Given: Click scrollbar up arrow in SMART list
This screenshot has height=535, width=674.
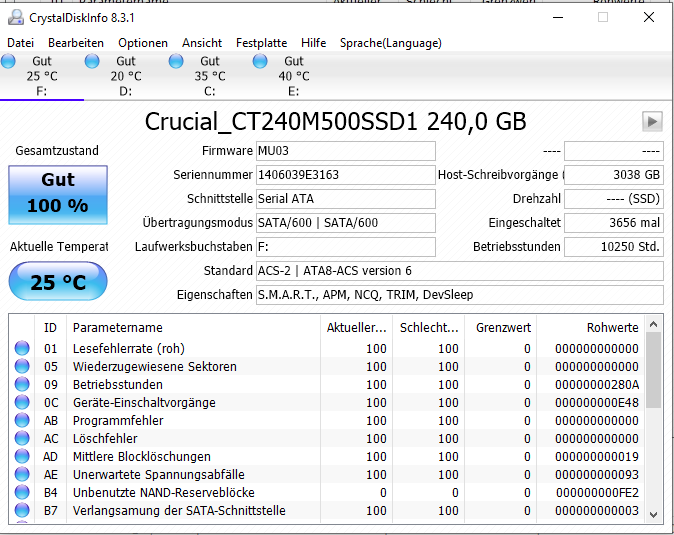Looking at the screenshot, I should 654,324.
